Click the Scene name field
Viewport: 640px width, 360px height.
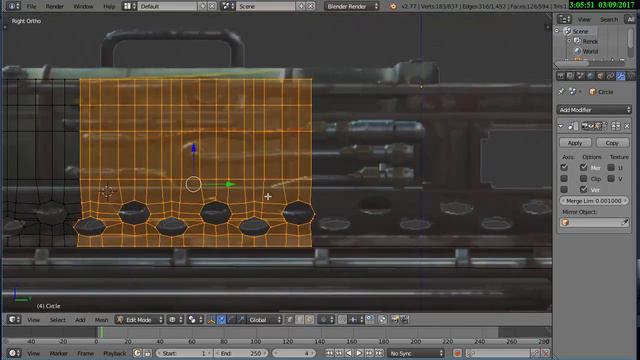265,6
